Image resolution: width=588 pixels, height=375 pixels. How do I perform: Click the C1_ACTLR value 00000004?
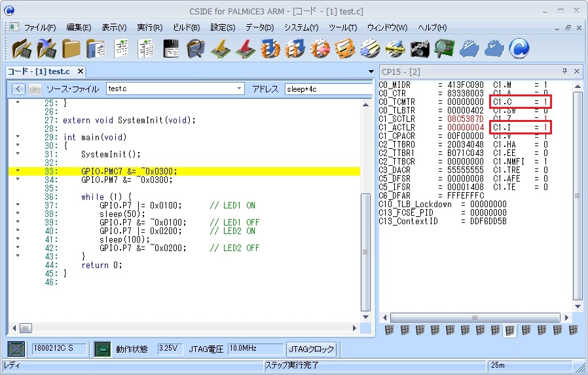[x=466, y=128]
